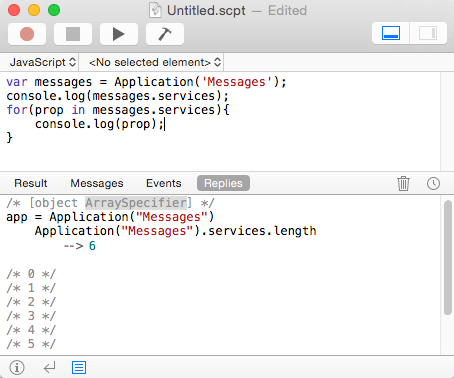Compile the script with hammer icon

[165, 34]
